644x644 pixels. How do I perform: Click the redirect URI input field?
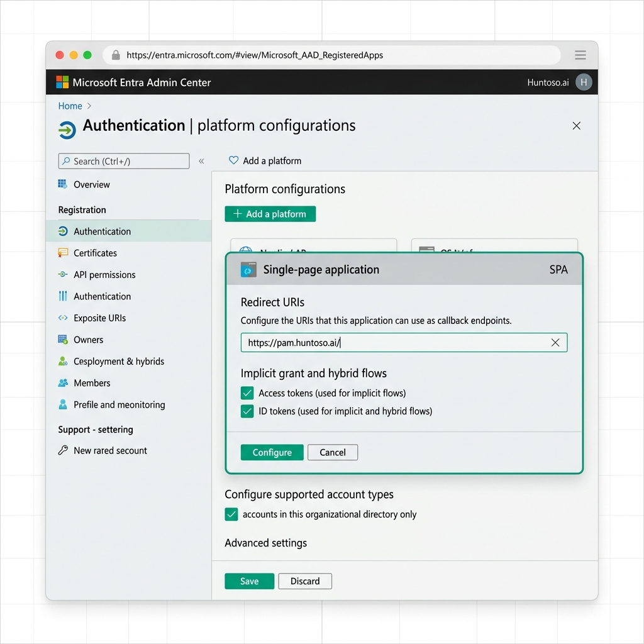[404, 343]
